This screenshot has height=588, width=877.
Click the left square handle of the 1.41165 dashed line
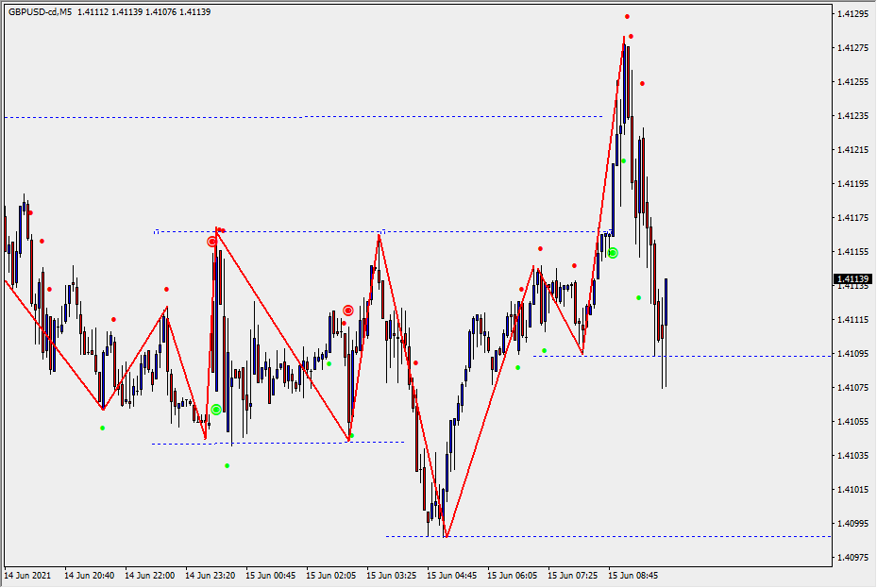[156, 231]
